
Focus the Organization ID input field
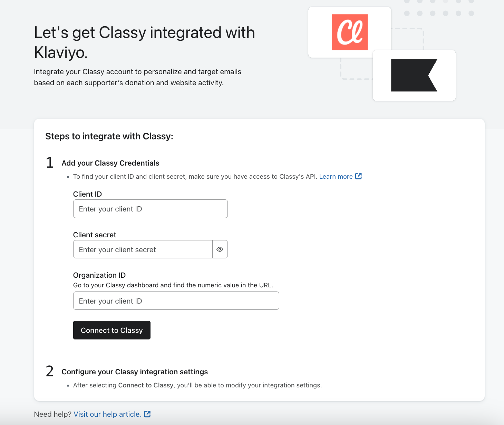pos(176,301)
